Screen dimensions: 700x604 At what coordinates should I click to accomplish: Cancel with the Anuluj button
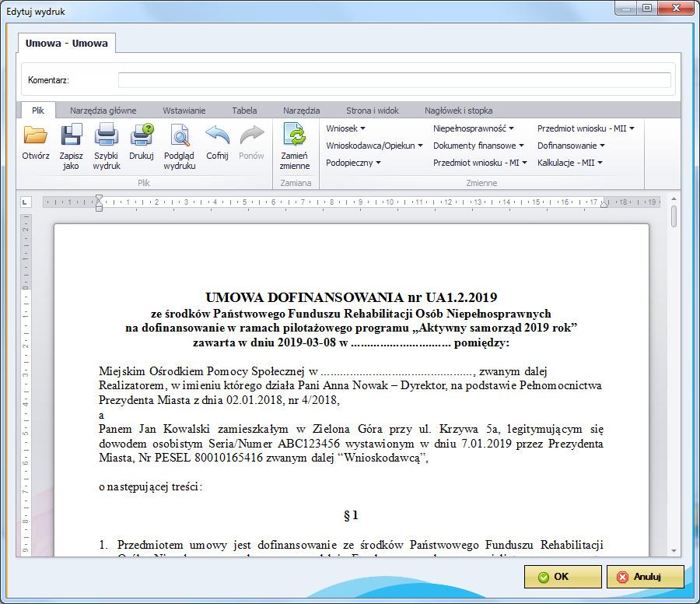(x=645, y=577)
